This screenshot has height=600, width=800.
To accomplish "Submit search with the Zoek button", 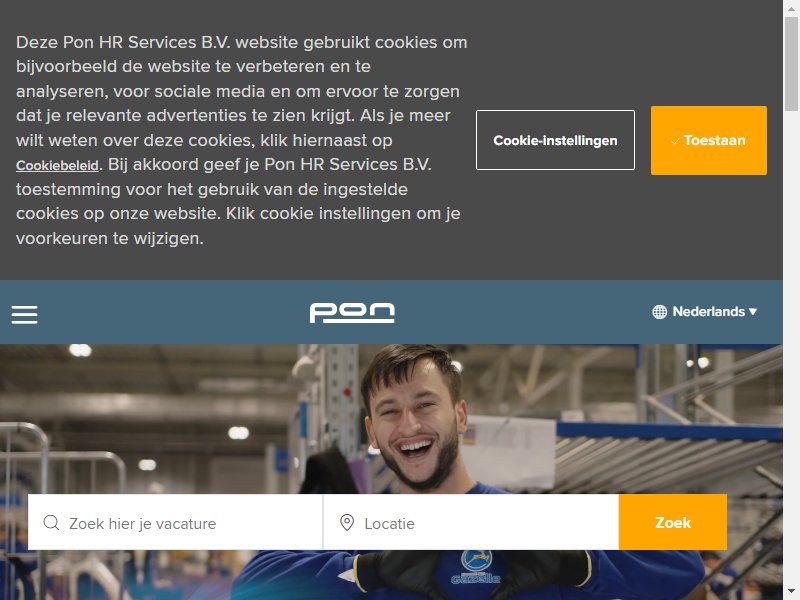I will tap(673, 522).
